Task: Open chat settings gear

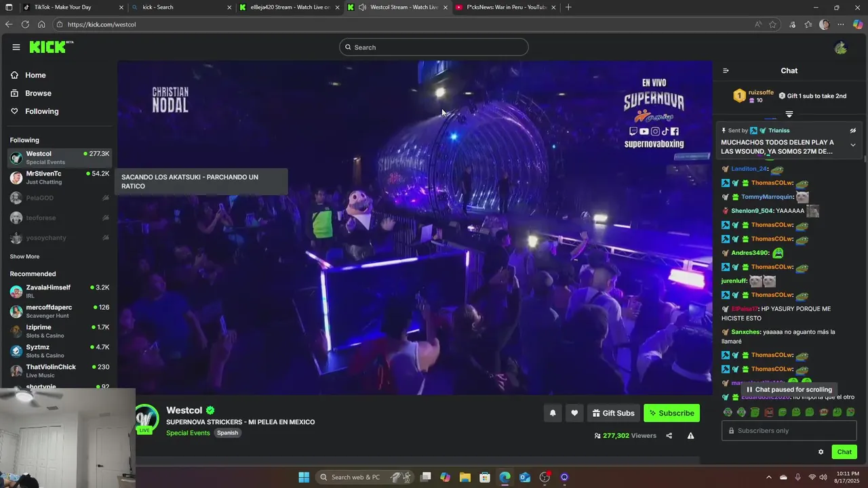Action: point(821,452)
